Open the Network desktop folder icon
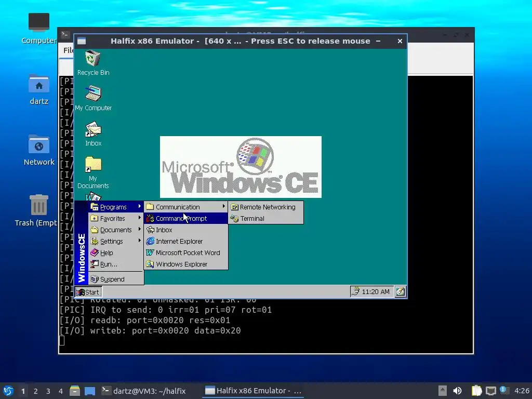The width and height of the screenshot is (532, 399). click(38, 150)
